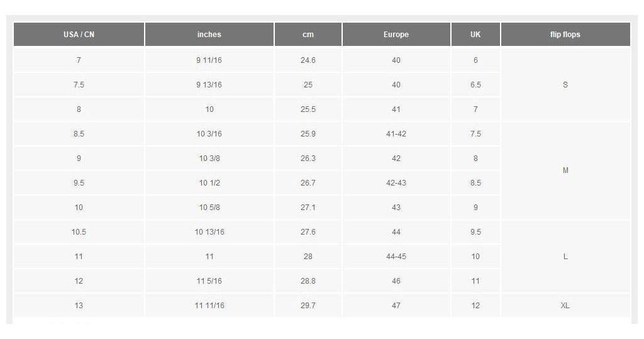644x339 pixels.
Task: Click the 41-42 Europe size cell
Action: coord(396,134)
